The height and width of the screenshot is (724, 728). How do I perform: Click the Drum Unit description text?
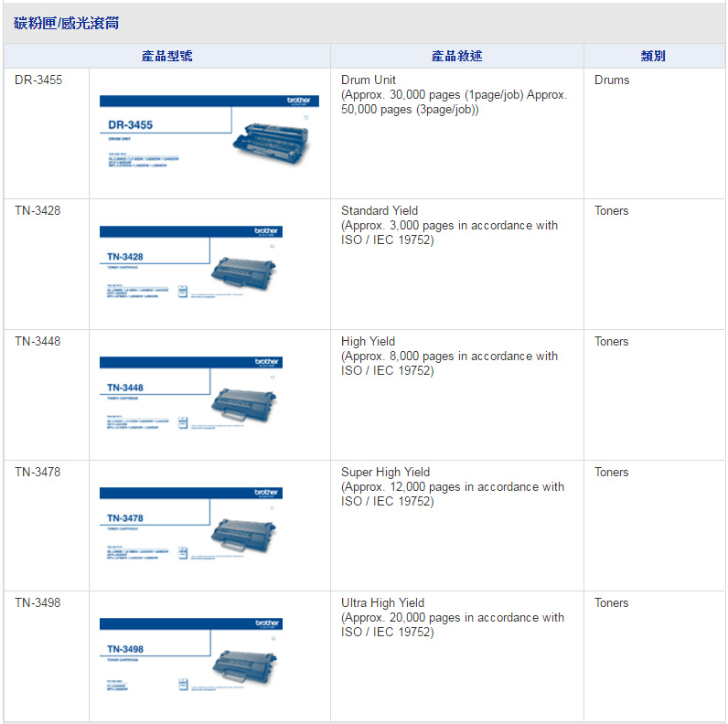point(454,95)
